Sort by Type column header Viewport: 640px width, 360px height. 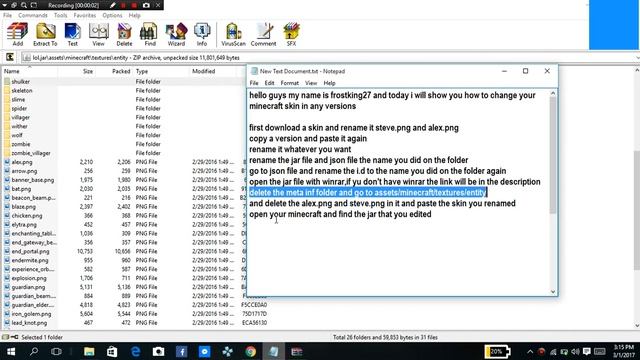click(161, 71)
